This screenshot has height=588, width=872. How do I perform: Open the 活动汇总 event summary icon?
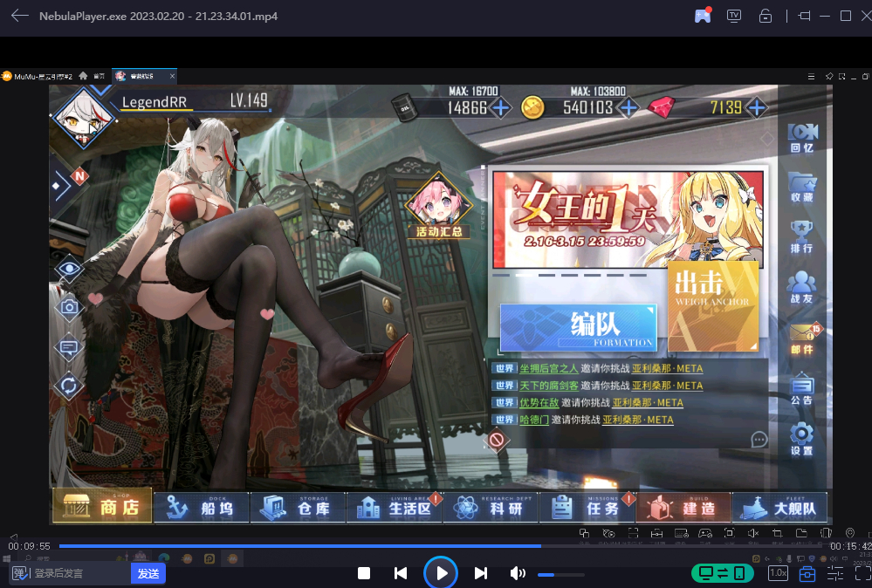(x=439, y=207)
